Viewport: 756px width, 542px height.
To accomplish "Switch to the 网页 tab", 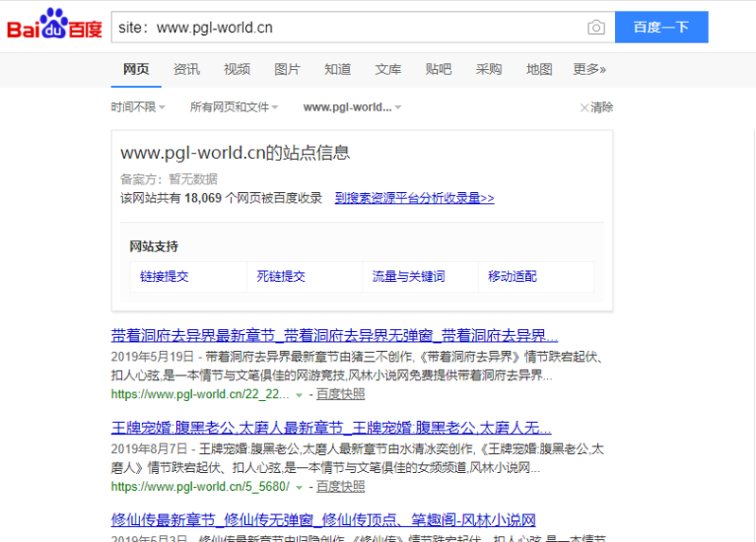I will [x=136, y=69].
